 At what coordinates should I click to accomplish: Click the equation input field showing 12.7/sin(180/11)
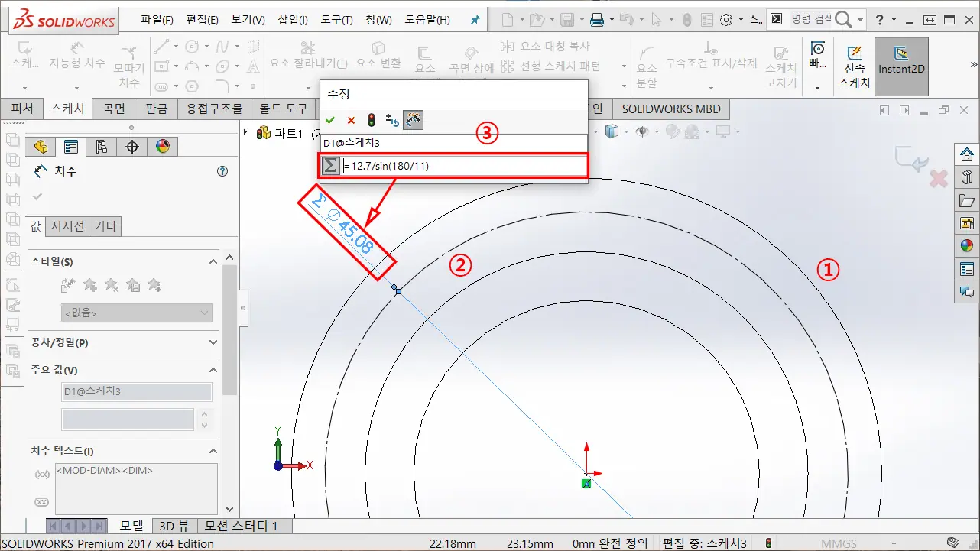(464, 165)
